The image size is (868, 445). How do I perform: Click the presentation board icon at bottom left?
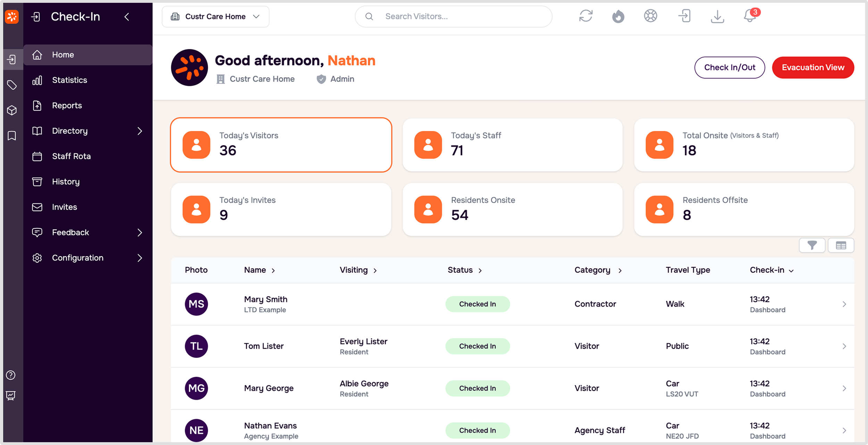[x=11, y=395]
